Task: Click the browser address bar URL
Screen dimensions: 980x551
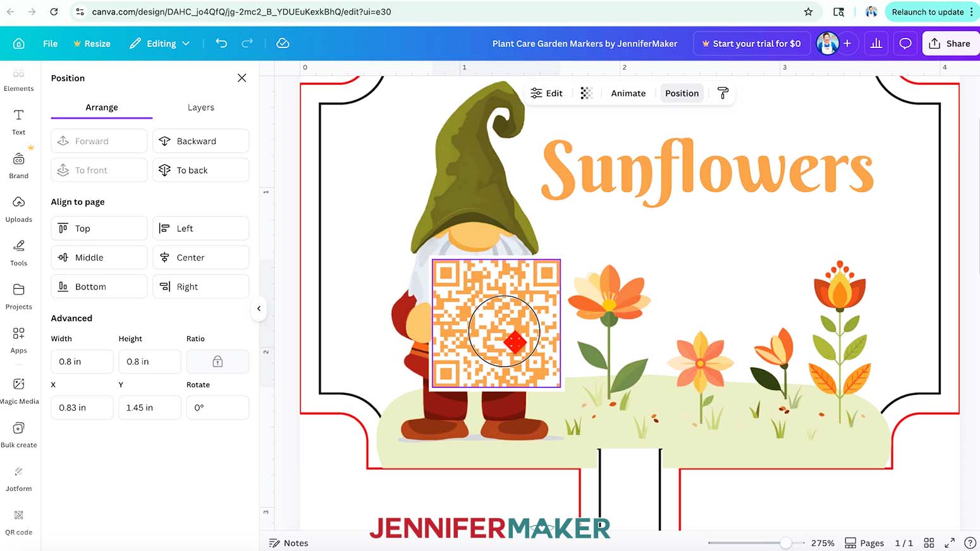Action: 242,11
